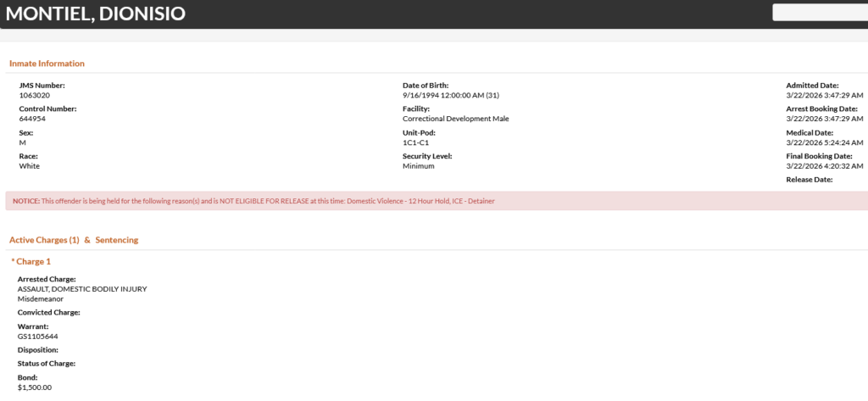This screenshot has height=401, width=868.
Task: Click the Date of Birth label
Action: pos(426,86)
